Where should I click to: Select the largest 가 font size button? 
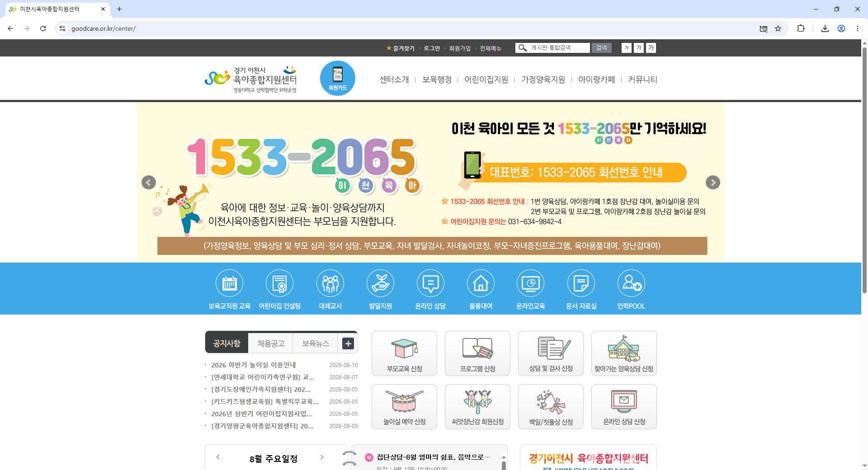click(x=651, y=48)
